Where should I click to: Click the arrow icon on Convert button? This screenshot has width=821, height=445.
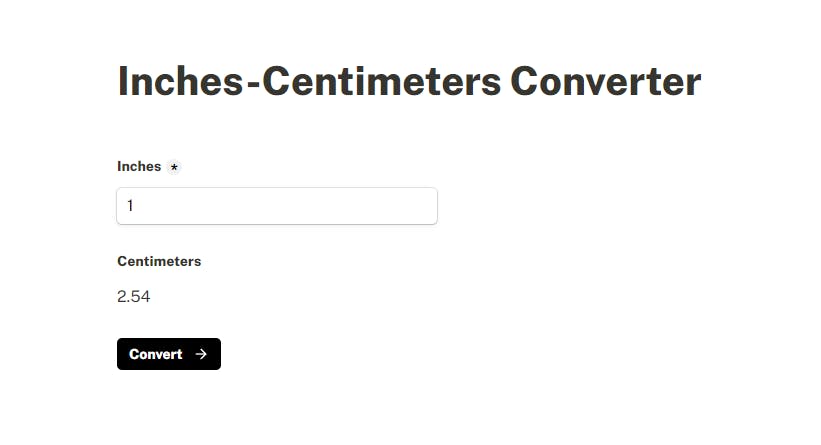point(201,354)
